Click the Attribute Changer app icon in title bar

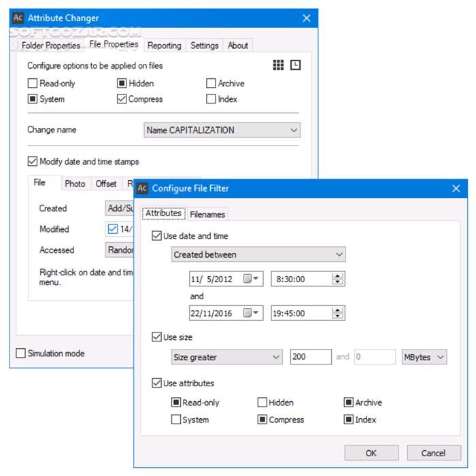tap(19, 18)
